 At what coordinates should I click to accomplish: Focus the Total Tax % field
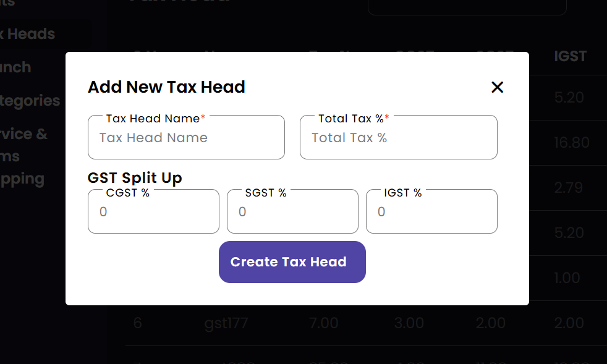pyautogui.click(x=398, y=138)
